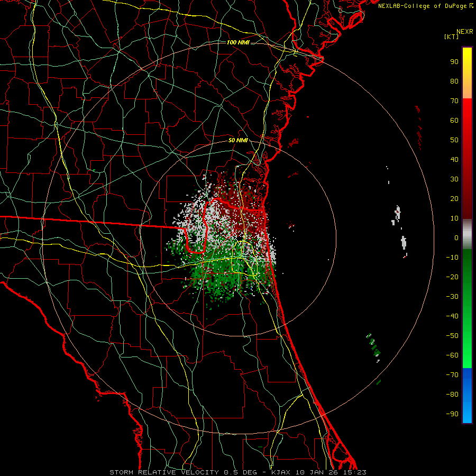Click the 70 value on the velocity scale
Screen dimensions: 476x476
[454, 101]
